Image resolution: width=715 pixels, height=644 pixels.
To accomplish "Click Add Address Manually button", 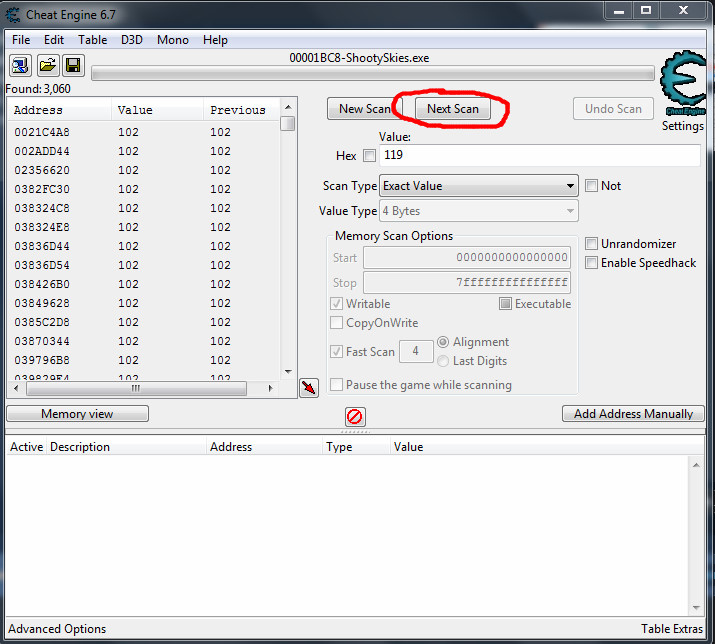I will [633, 414].
